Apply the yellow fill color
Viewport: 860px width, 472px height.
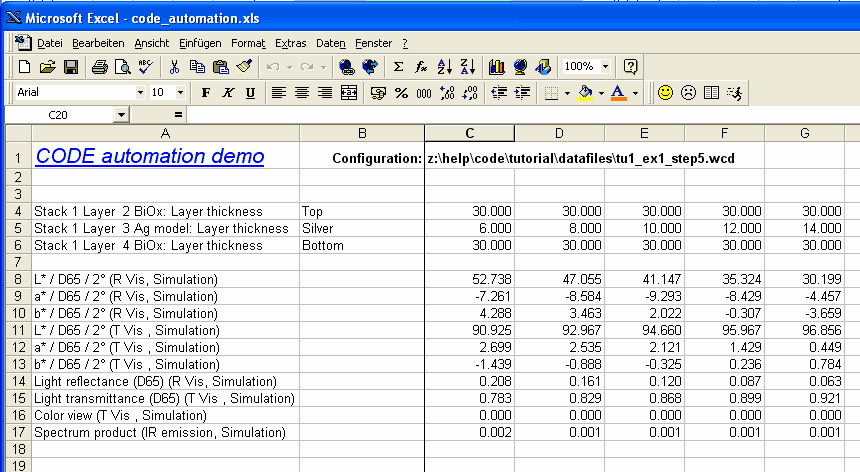[x=586, y=93]
